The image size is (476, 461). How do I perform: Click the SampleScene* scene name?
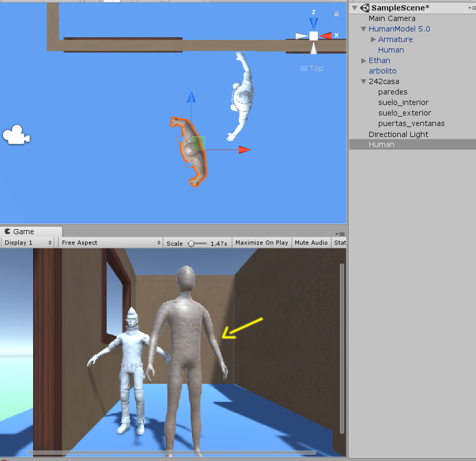tap(400, 8)
